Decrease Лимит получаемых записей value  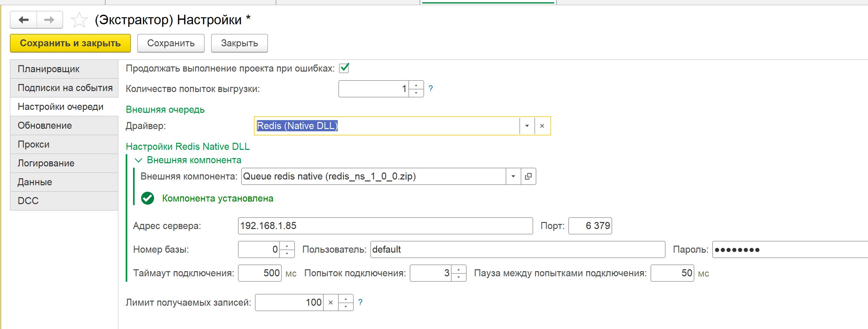pyautogui.click(x=346, y=306)
